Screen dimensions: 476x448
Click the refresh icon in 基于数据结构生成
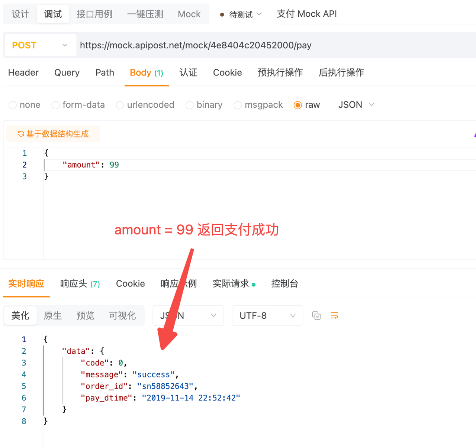coord(21,134)
